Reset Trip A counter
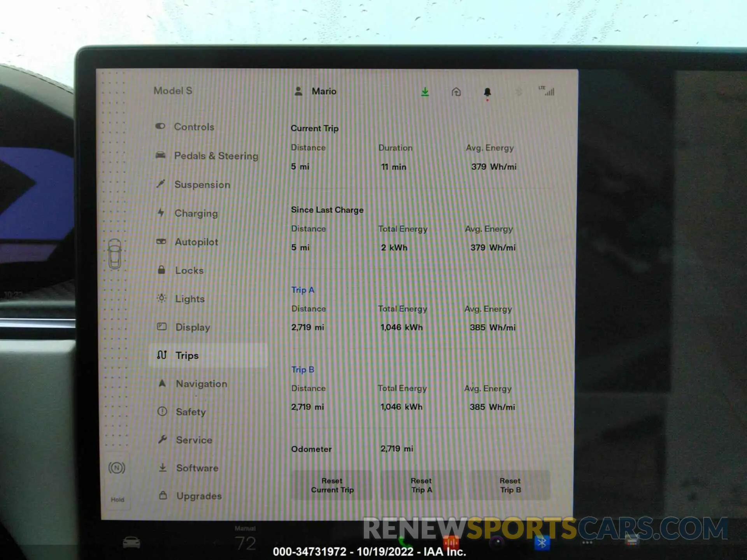Viewport: 747px width, 560px height. click(x=421, y=485)
